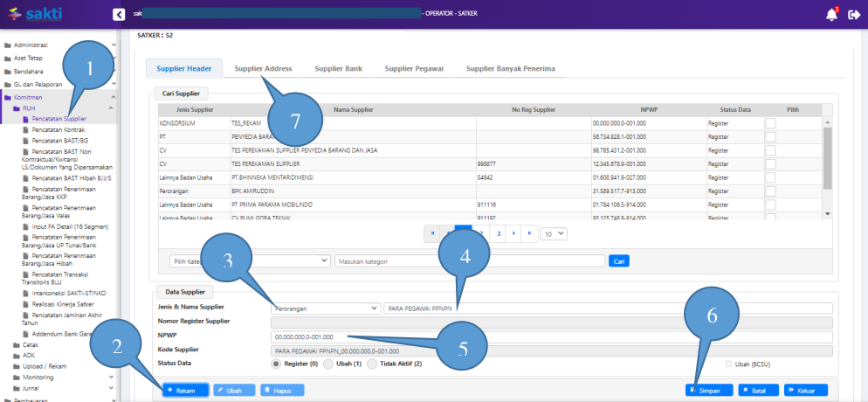Jump to the first page of results
Image resolution: width=868 pixels, height=402 pixels.
(433, 233)
